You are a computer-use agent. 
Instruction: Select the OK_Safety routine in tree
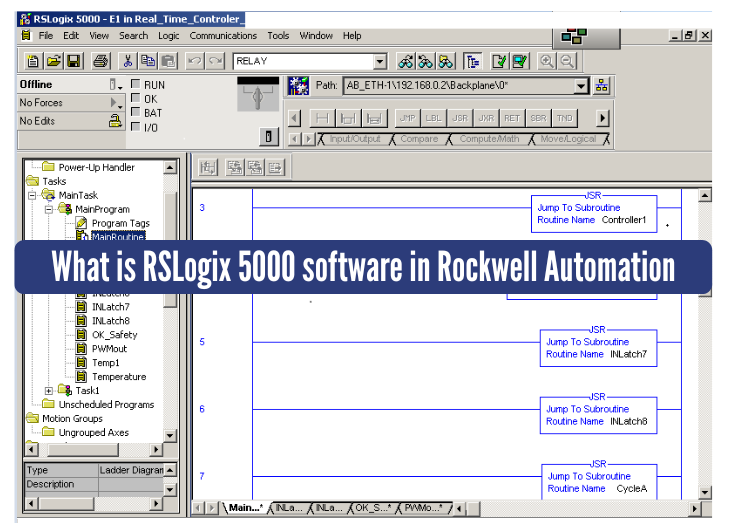click(x=114, y=335)
